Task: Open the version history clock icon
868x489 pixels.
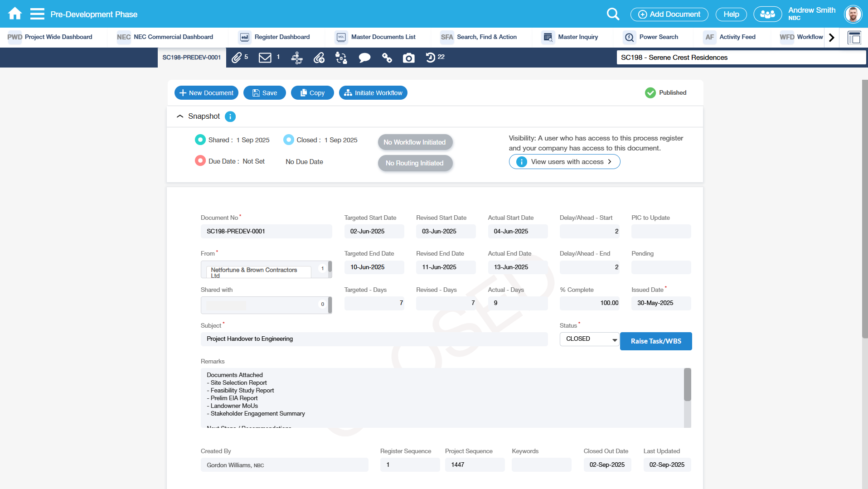Action: [x=431, y=58]
